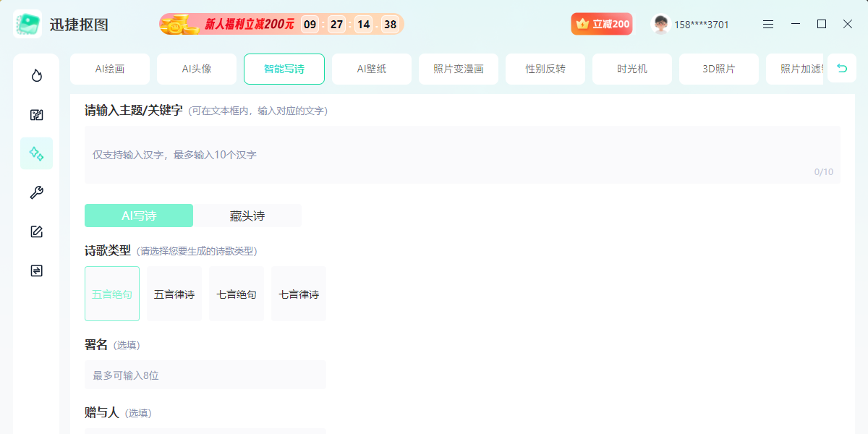Switch to the AI绘画 tab

click(x=110, y=69)
